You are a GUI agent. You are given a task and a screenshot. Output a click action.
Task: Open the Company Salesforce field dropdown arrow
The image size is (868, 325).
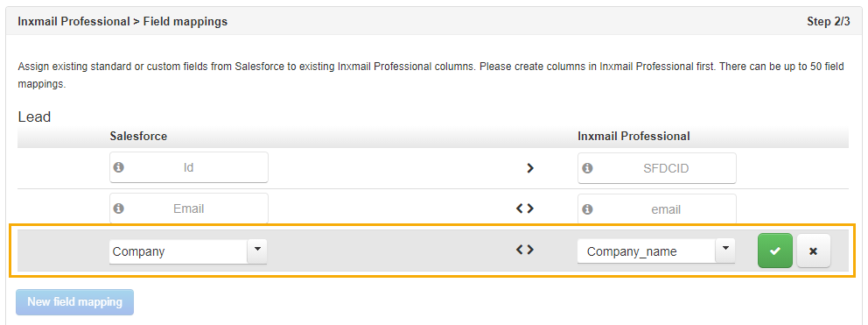click(257, 251)
